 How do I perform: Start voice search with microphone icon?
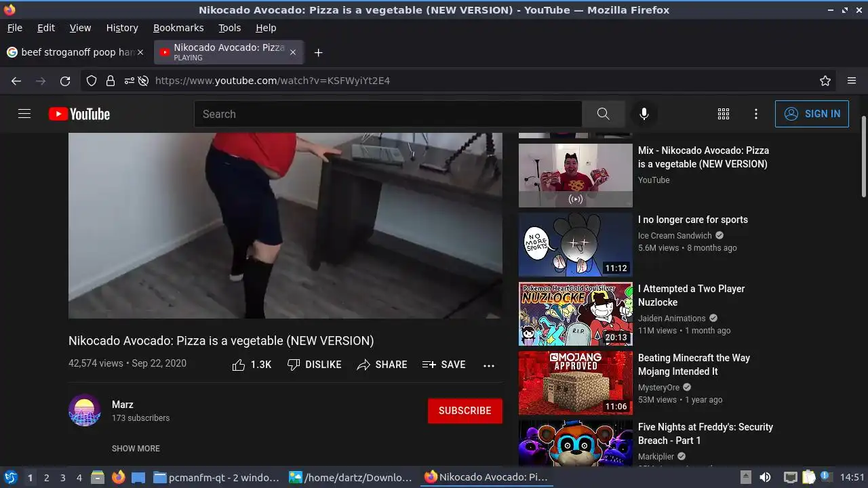pyautogui.click(x=644, y=114)
